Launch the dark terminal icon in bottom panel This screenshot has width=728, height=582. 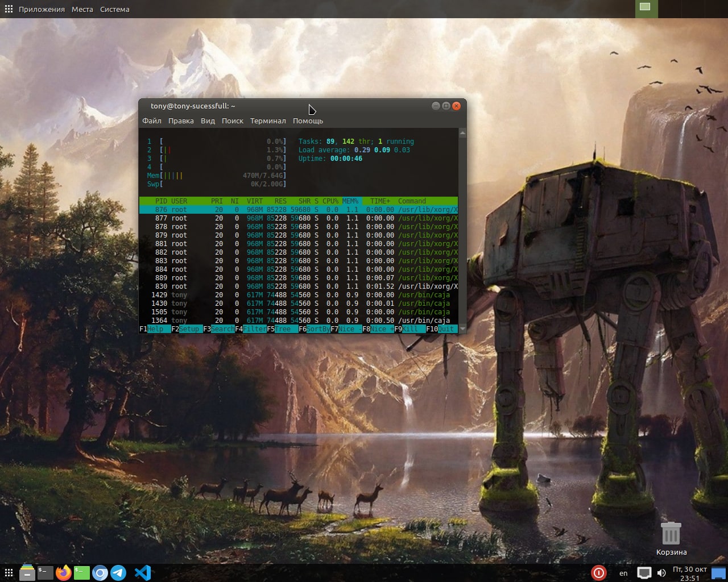(x=45, y=572)
